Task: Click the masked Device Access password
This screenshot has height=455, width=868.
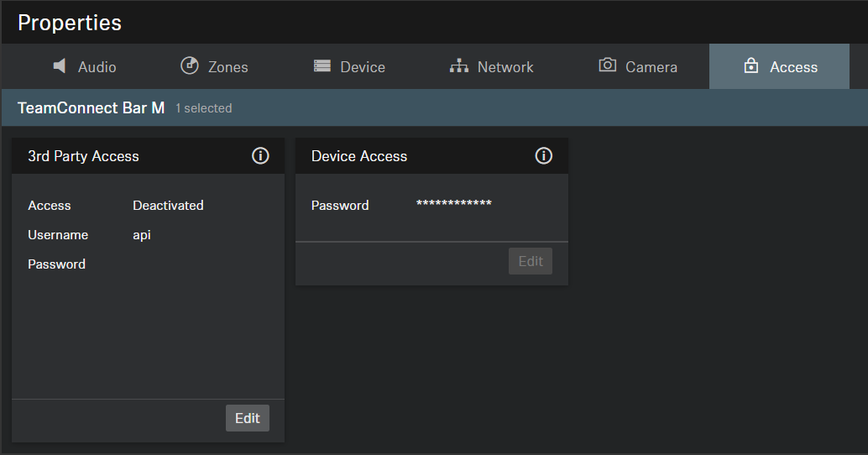Action: click(x=453, y=206)
